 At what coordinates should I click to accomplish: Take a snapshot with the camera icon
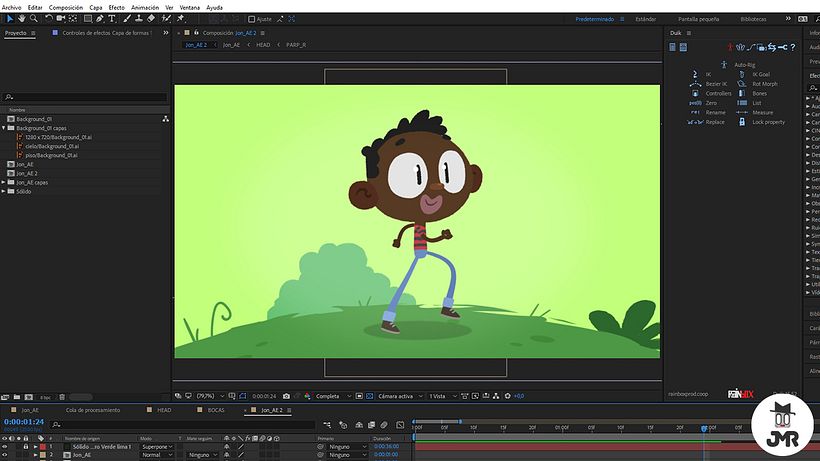click(286, 396)
